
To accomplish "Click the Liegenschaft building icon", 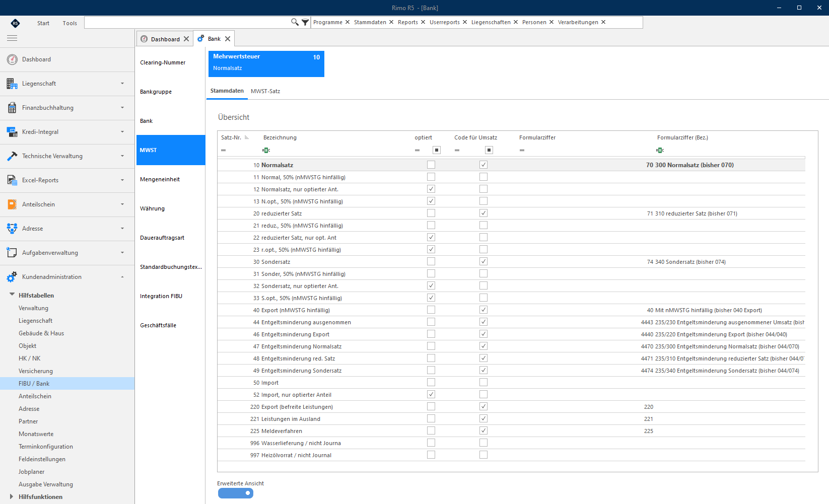I will pos(12,84).
